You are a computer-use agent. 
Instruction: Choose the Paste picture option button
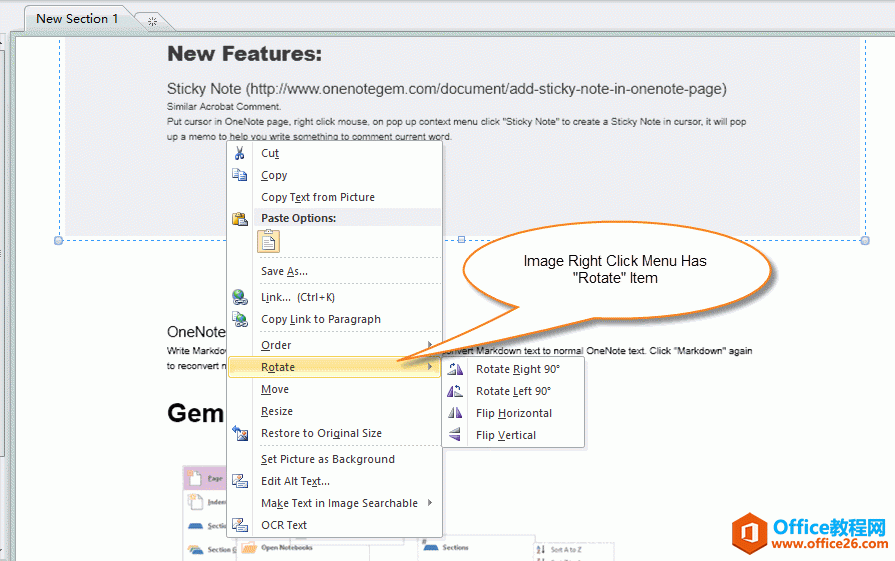click(268, 241)
